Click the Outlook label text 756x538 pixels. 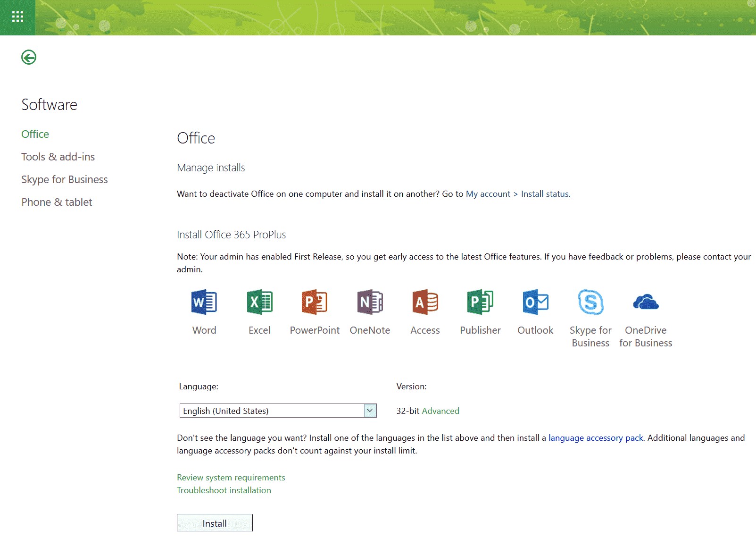[535, 330]
